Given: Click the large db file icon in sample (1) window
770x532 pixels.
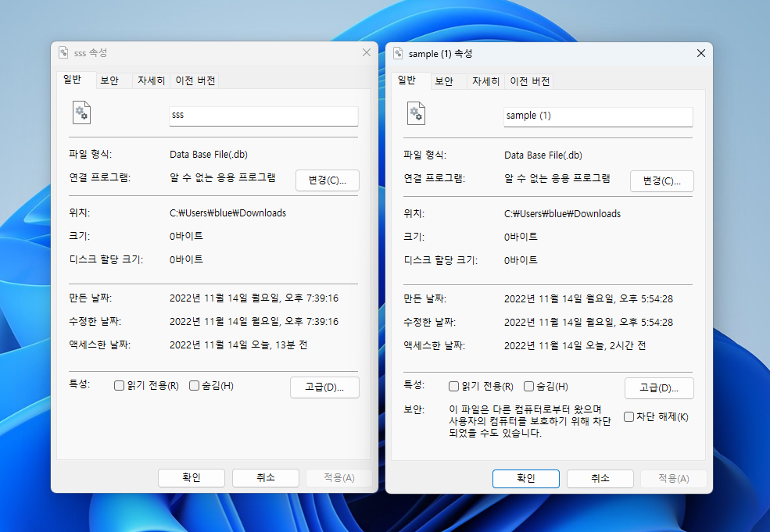Looking at the screenshot, I should pos(416,114).
